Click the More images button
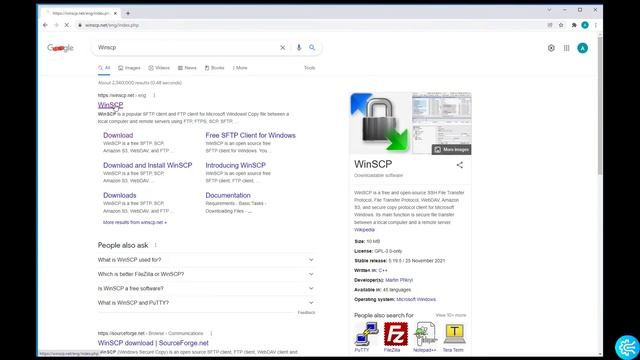 tap(451, 149)
